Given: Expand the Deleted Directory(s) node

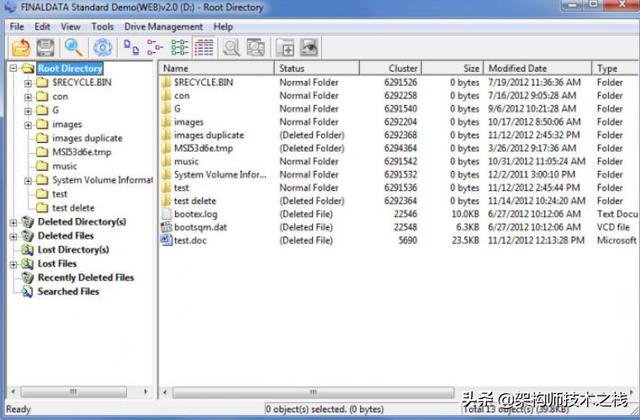Looking at the screenshot, I should coord(13,222).
